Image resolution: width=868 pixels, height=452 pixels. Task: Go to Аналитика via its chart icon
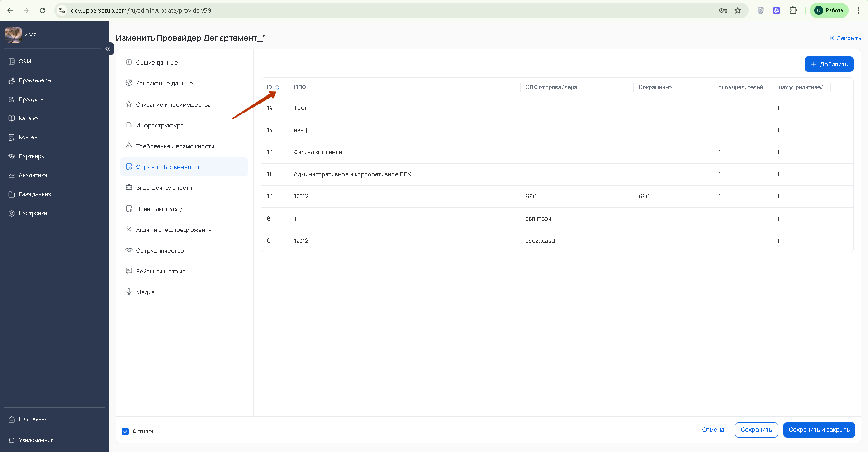click(x=12, y=175)
